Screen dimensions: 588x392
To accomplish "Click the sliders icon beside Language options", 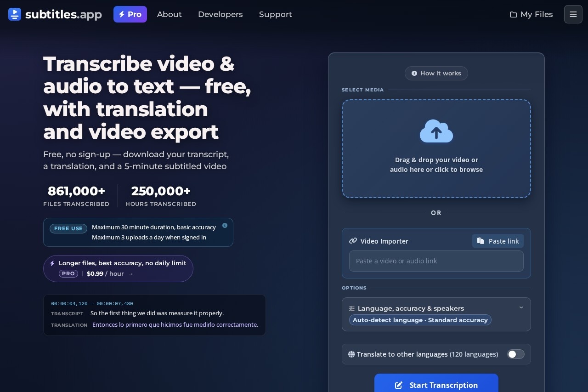I will [x=352, y=308].
